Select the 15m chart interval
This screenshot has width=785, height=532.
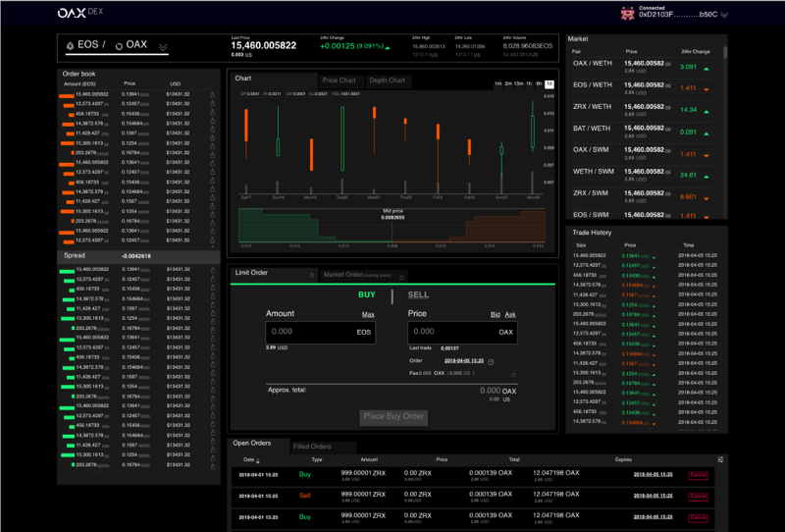click(519, 84)
